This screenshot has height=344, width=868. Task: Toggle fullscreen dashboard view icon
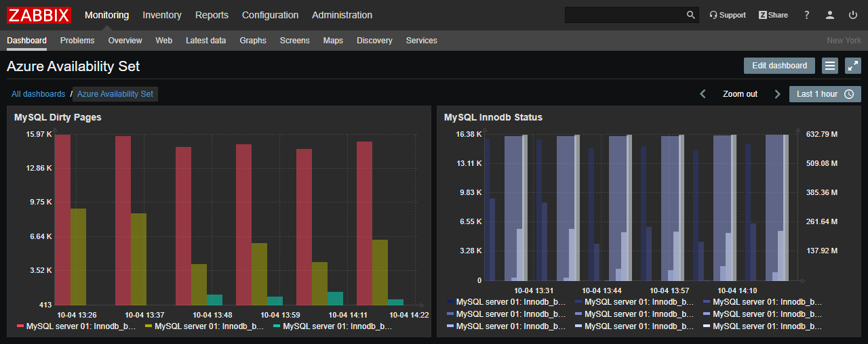point(853,66)
